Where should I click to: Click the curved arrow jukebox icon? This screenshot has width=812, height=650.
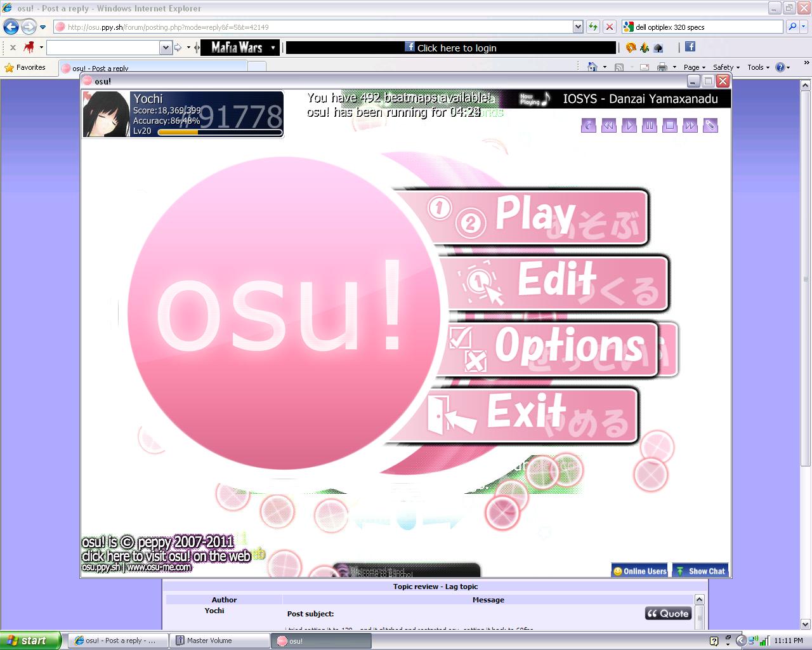point(588,126)
